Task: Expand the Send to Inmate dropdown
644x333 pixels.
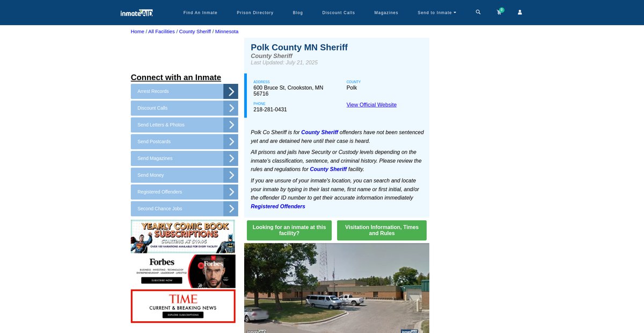Action: (x=437, y=12)
